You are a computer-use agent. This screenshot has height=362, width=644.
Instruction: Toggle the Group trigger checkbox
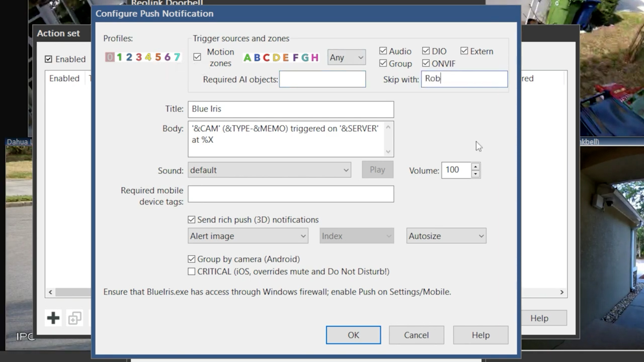[383, 63]
